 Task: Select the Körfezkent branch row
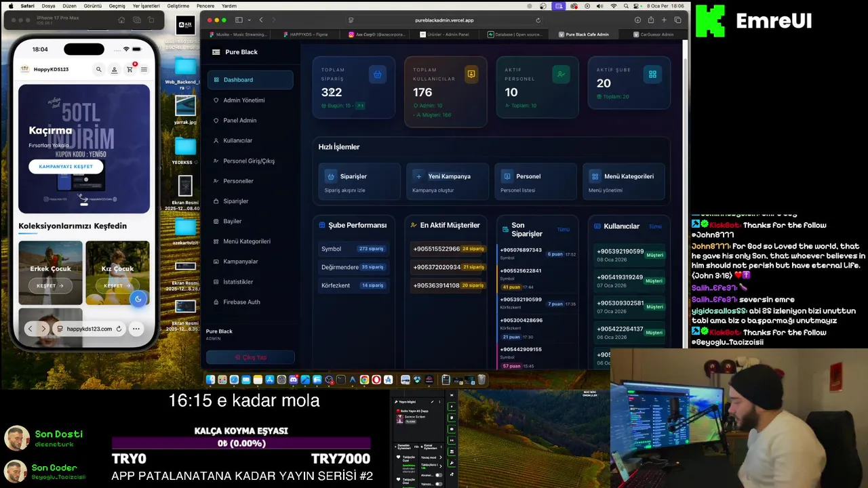point(354,285)
